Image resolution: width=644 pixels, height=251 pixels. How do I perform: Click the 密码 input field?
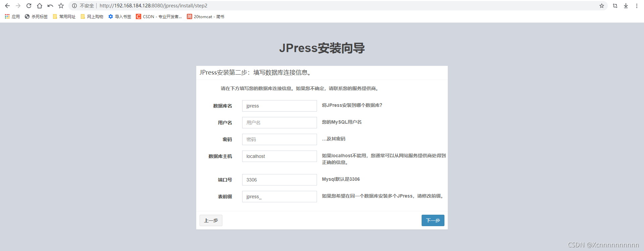coord(279,139)
